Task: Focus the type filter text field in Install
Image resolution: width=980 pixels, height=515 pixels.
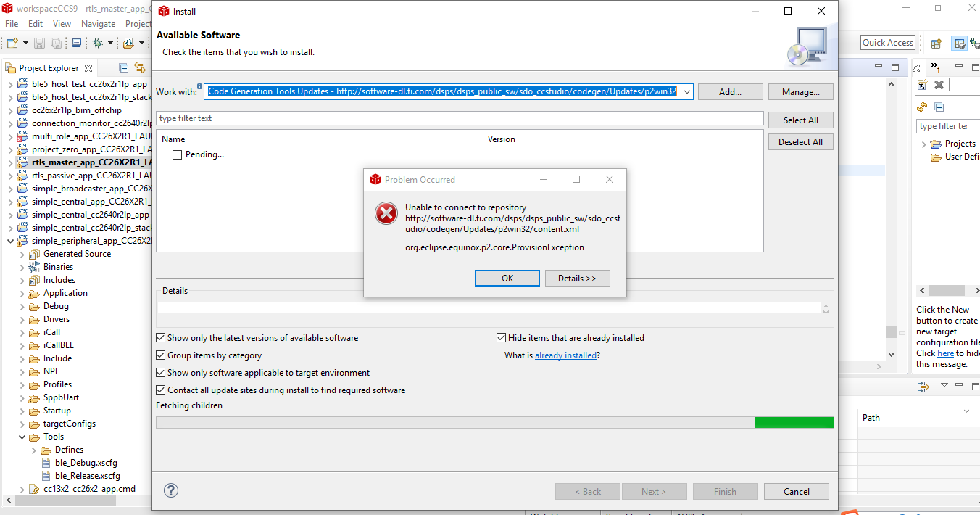Action: [x=460, y=118]
